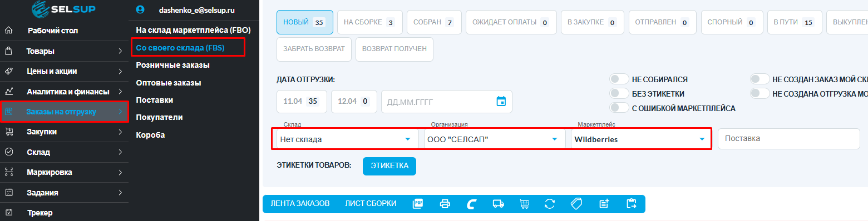Click the box icon beside Заказы на отгрузку

point(8,112)
